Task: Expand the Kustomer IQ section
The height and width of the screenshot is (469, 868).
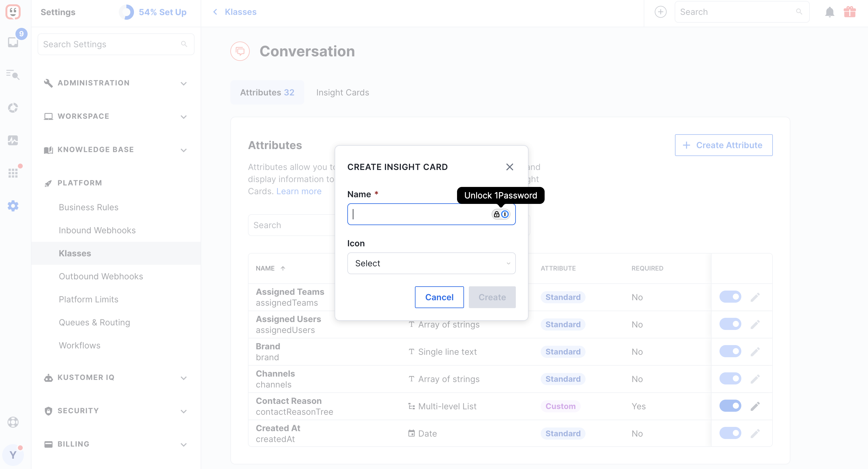Action: click(x=116, y=378)
